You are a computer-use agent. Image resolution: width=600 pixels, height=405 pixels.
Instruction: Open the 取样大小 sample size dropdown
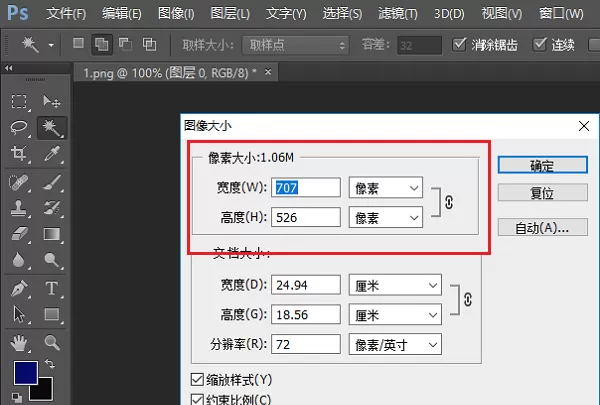pos(295,46)
